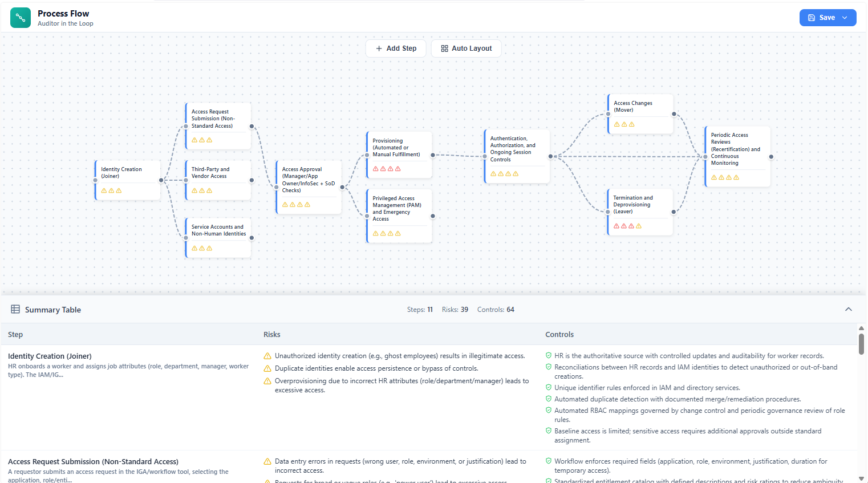
Task: Click a warning badge on Identity Creation node
Action: pos(103,190)
